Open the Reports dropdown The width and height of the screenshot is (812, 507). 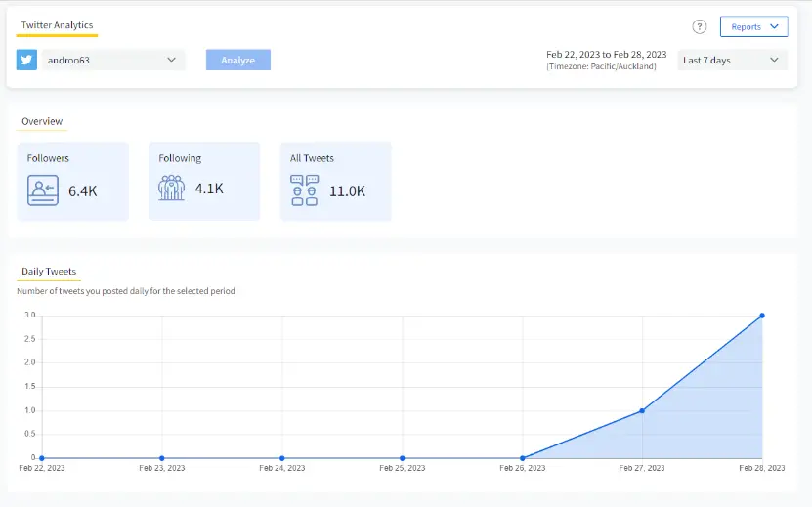pyautogui.click(x=753, y=27)
